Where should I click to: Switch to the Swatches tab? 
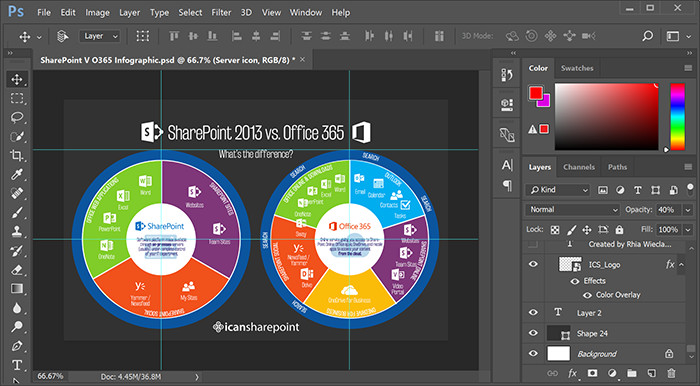577,68
